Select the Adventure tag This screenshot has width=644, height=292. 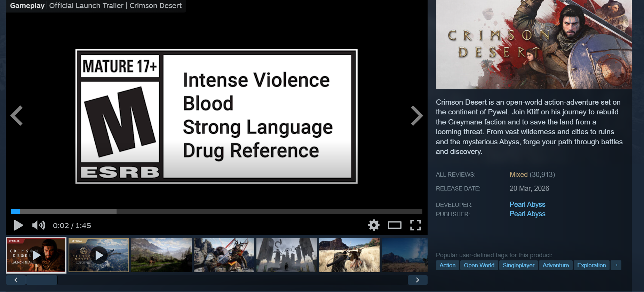pyautogui.click(x=556, y=265)
